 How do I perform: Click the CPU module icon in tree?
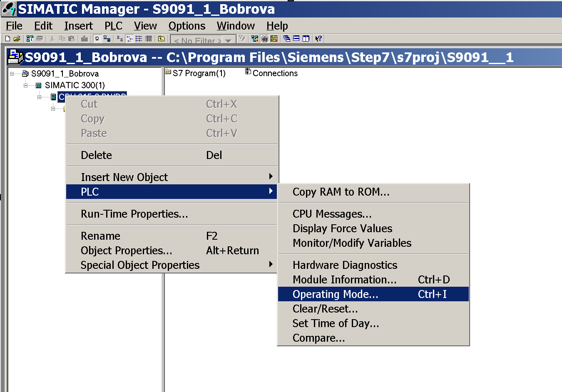click(53, 97)
